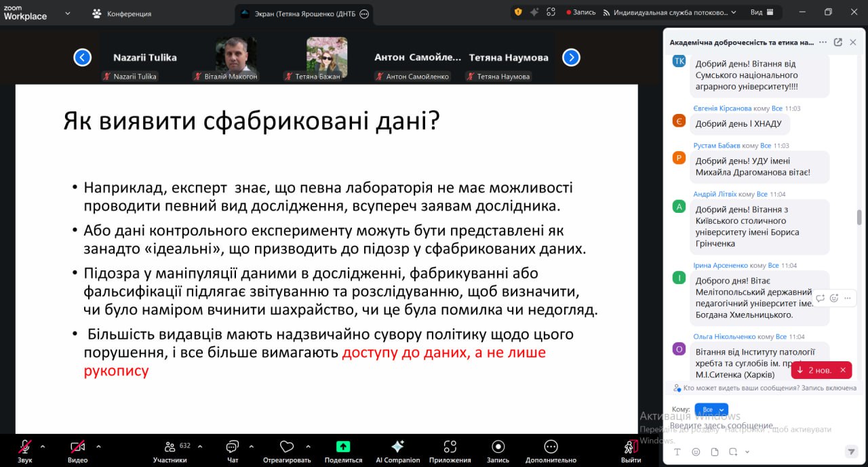Screen dimensions: 868x467
Task: Open the AI Companion sparkle icon
Action: point(397,447)
